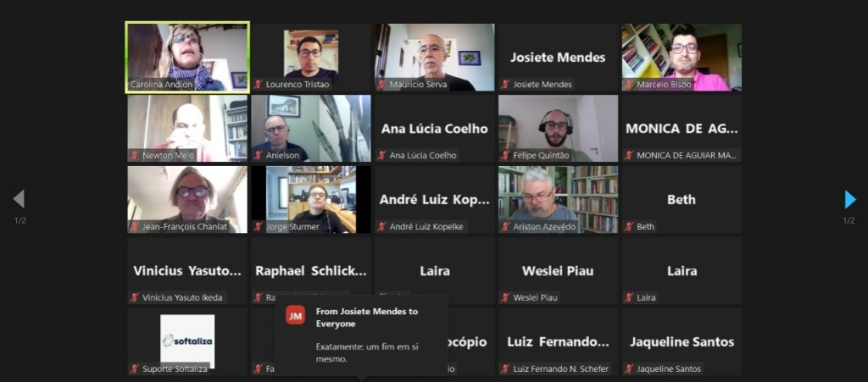Click muted microphone icon on Mauricio Serva tile

tap(381, 85)
